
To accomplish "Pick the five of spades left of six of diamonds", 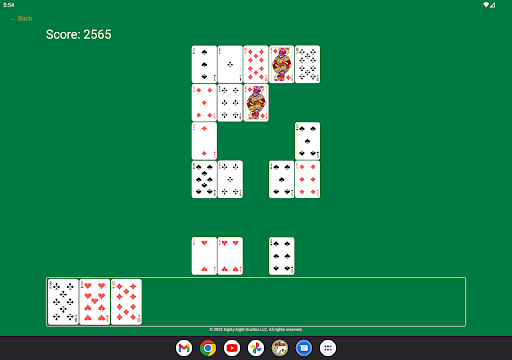I will click(282, 179).
